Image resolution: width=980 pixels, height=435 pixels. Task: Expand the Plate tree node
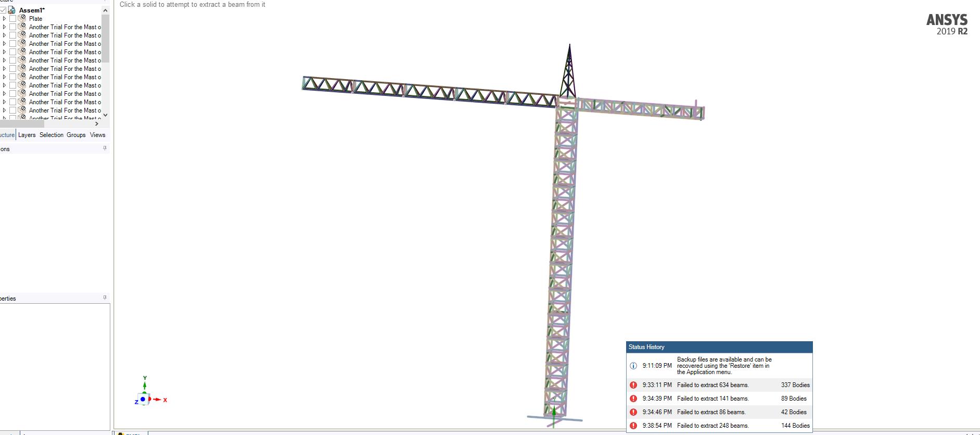[x=5, y=18]
